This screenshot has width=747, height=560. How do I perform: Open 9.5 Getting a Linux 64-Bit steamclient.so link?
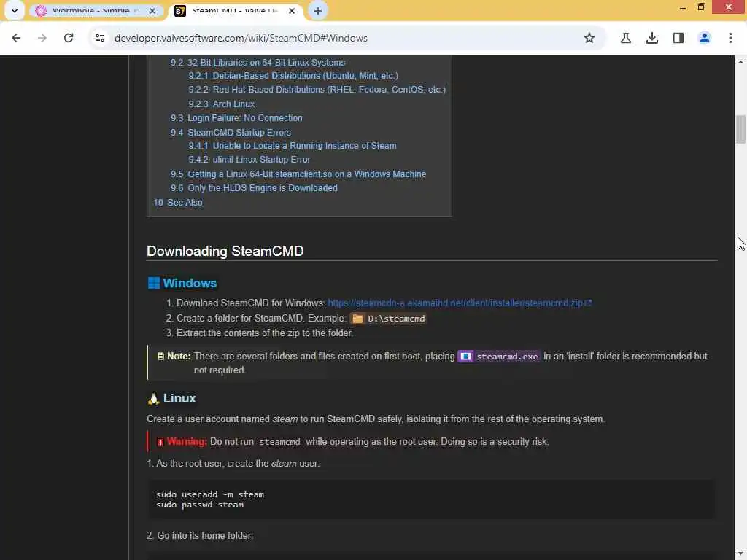(x=298, y=174)
